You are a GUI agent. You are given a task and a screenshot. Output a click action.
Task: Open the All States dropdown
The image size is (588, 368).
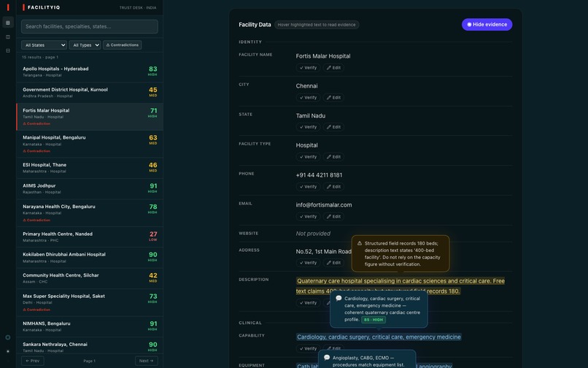coord(44,45)
